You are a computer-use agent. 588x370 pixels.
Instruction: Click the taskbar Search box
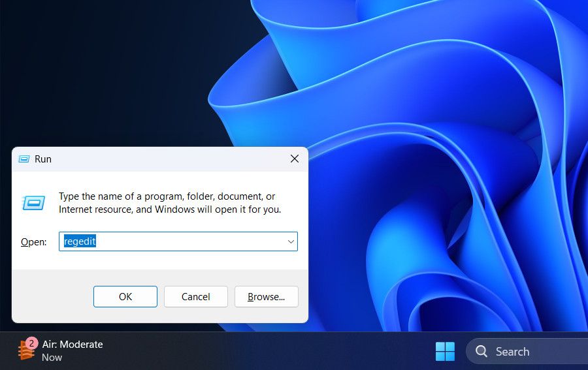[x=527, y=351]
